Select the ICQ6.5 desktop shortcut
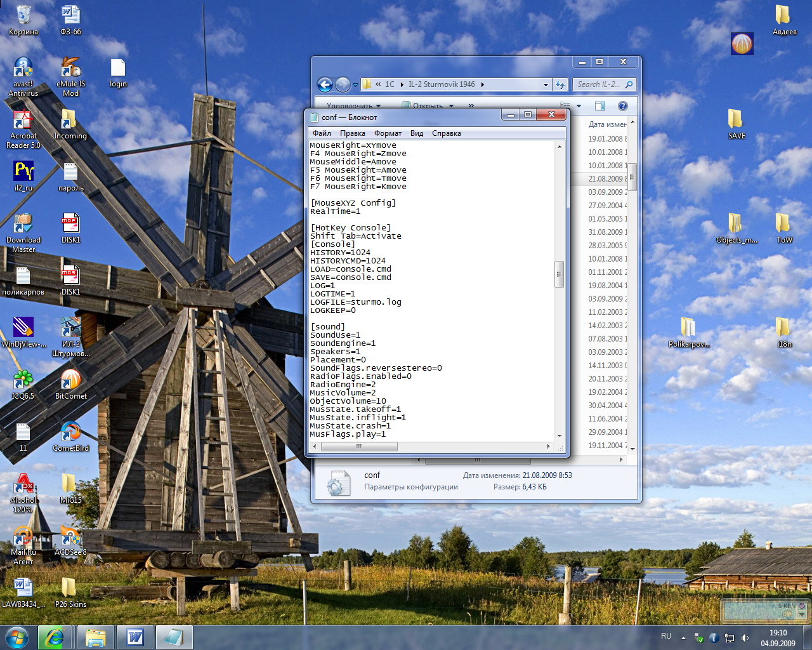This screenshot has width=812, height=650. tap(23, 385)
